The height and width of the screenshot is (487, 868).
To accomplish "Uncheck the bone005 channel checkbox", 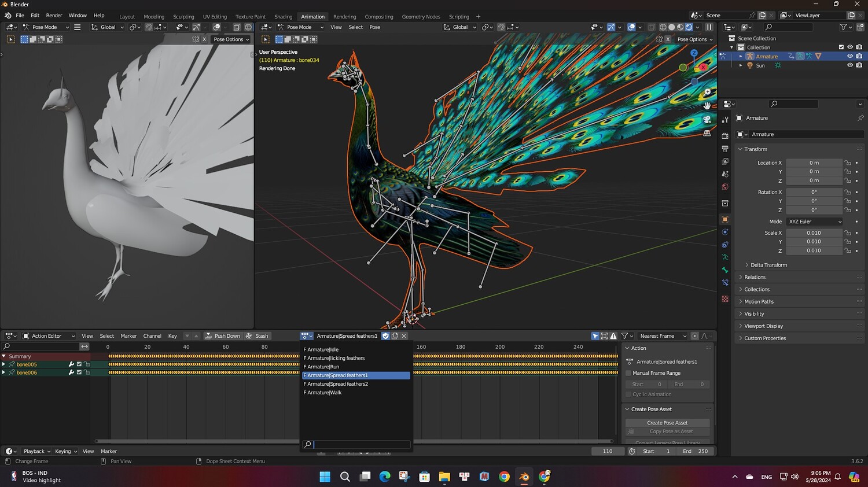I will coord(79,364).
